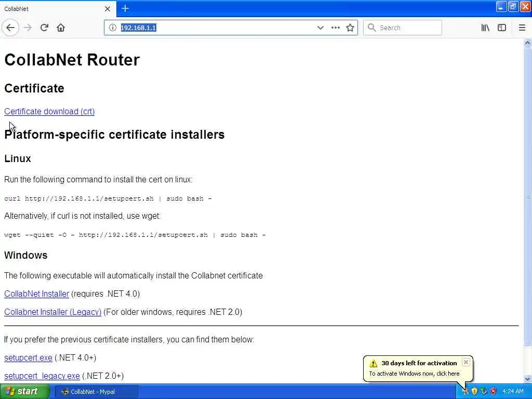Image resolution: width=532 pixels, height=399 pixels.
Task: Focus the Search input field
Action: coord(403,28)
